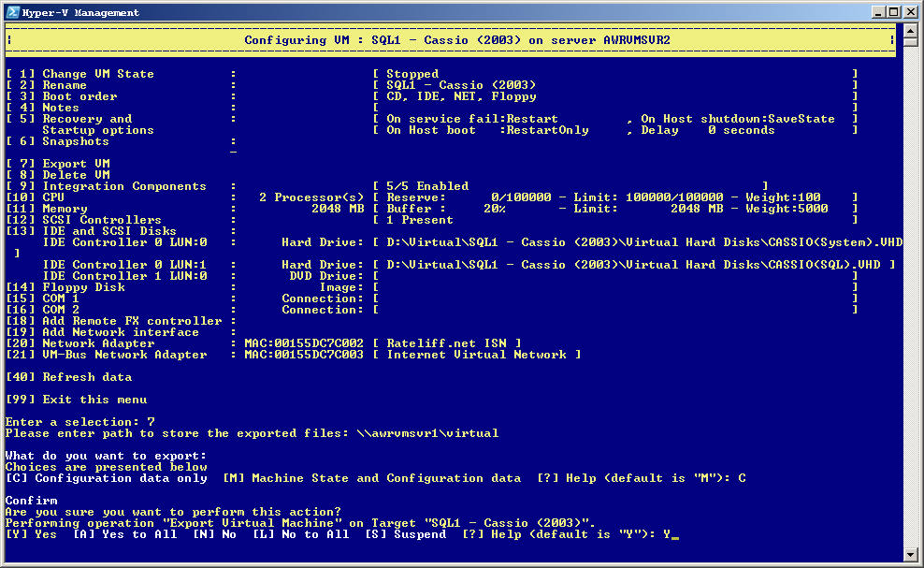Click the 'Startup options' text
The image size is (924, 568).
pyautogui.click(x=98, y=130)
